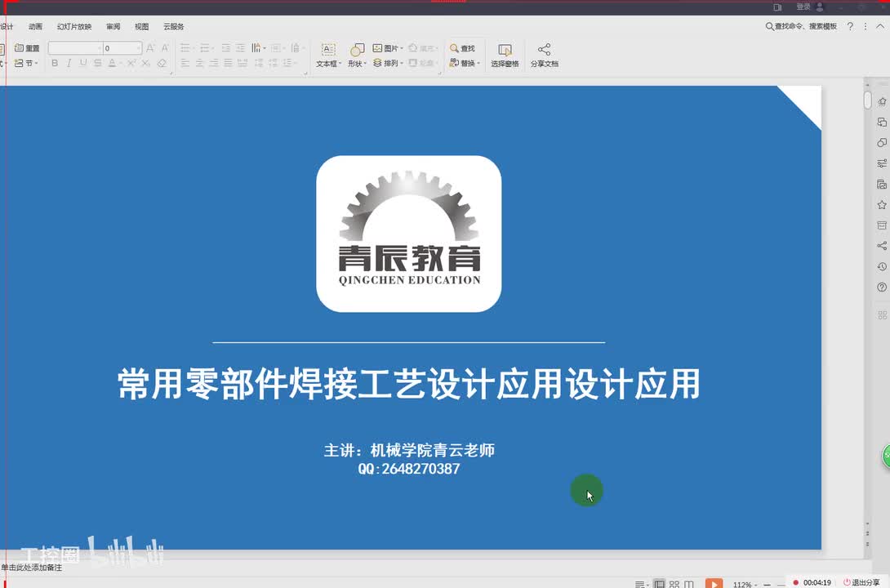
Task: Open the picture library icon in right sidebar
Action: [882, 184]
